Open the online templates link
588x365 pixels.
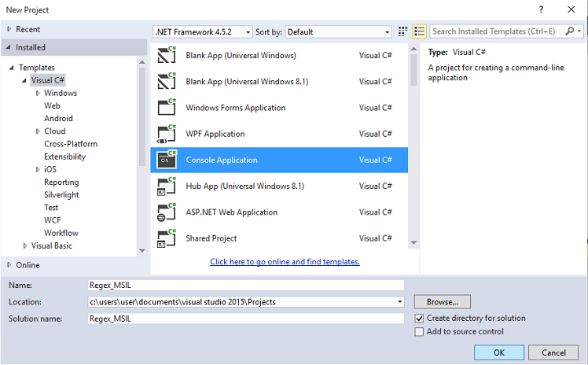285,261
